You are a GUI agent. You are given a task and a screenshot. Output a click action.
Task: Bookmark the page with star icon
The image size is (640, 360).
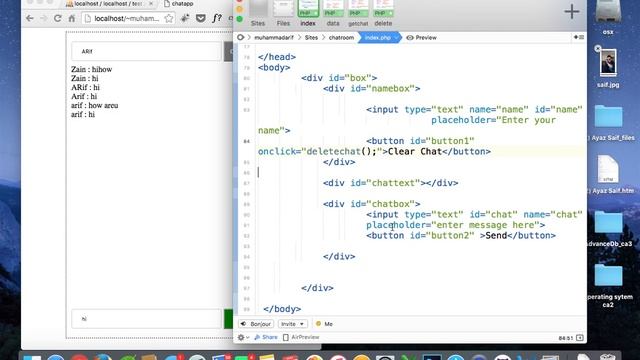tap(169, 18)
